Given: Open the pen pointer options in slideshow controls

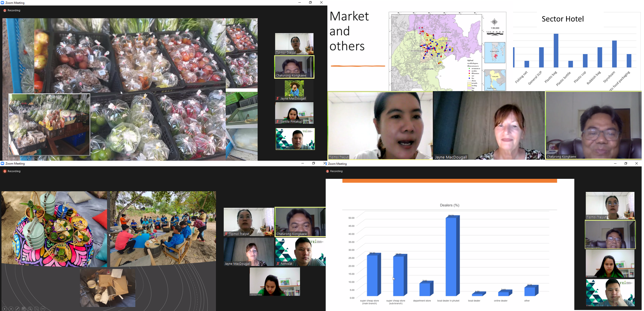Looking at the screenshot, I should (17, 309).
